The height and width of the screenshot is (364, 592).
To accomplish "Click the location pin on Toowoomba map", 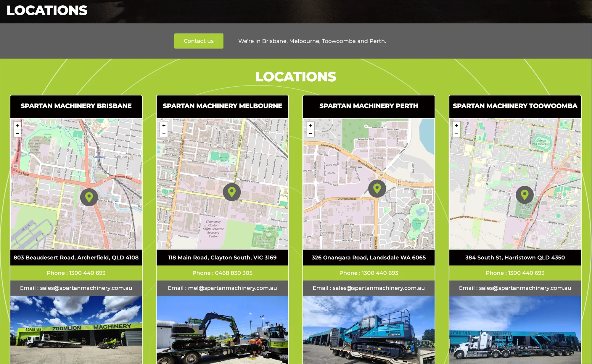I will tap(525, 195).
